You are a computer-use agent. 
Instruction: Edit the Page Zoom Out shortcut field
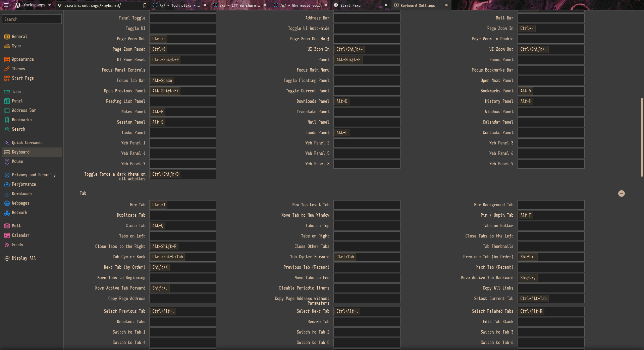coord(183,39)
